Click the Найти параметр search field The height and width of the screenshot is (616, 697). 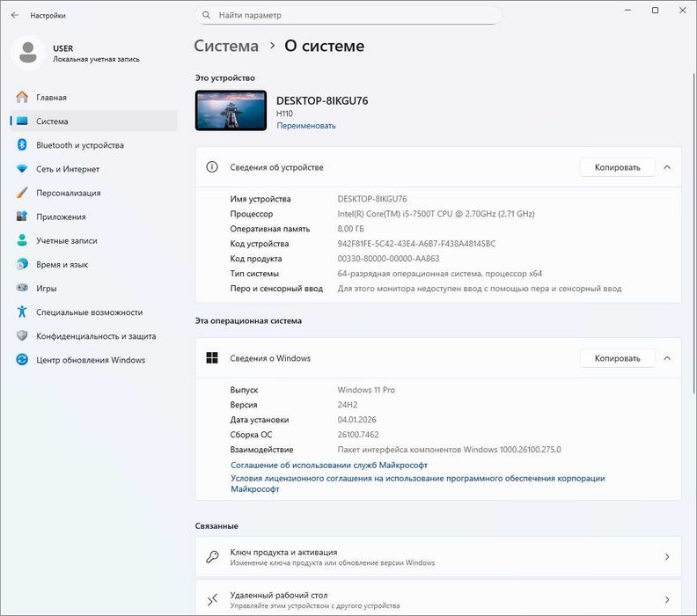click(x=348, y=15)
